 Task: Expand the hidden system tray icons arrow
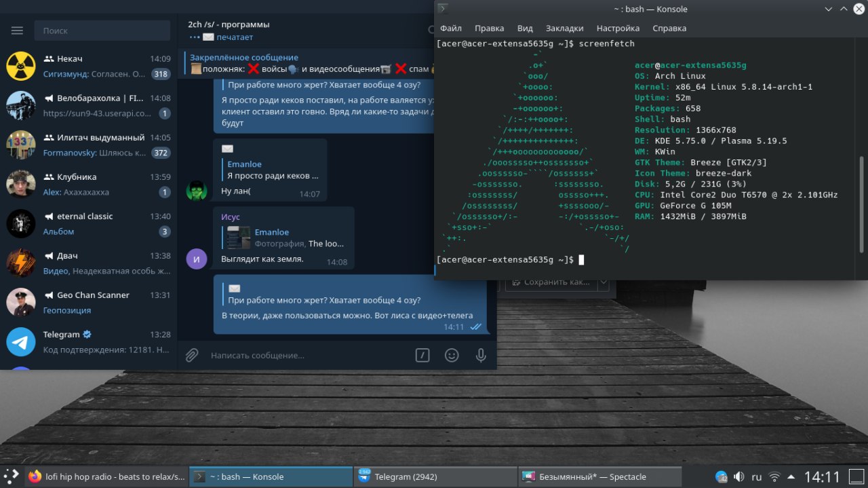791,476
